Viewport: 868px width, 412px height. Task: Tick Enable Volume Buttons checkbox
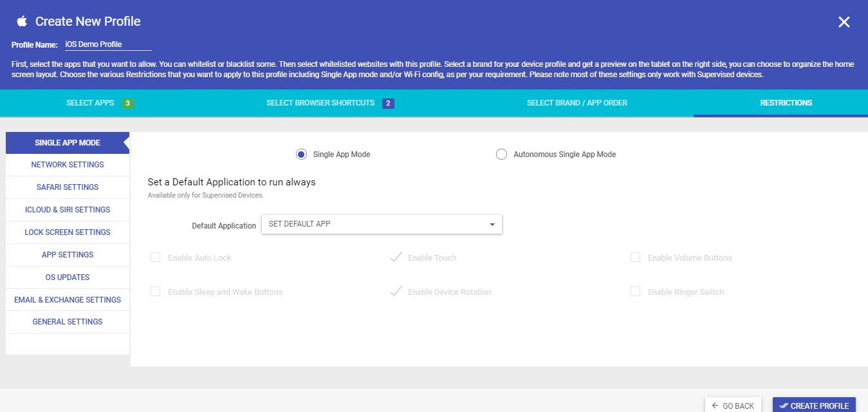coord(635,257)
